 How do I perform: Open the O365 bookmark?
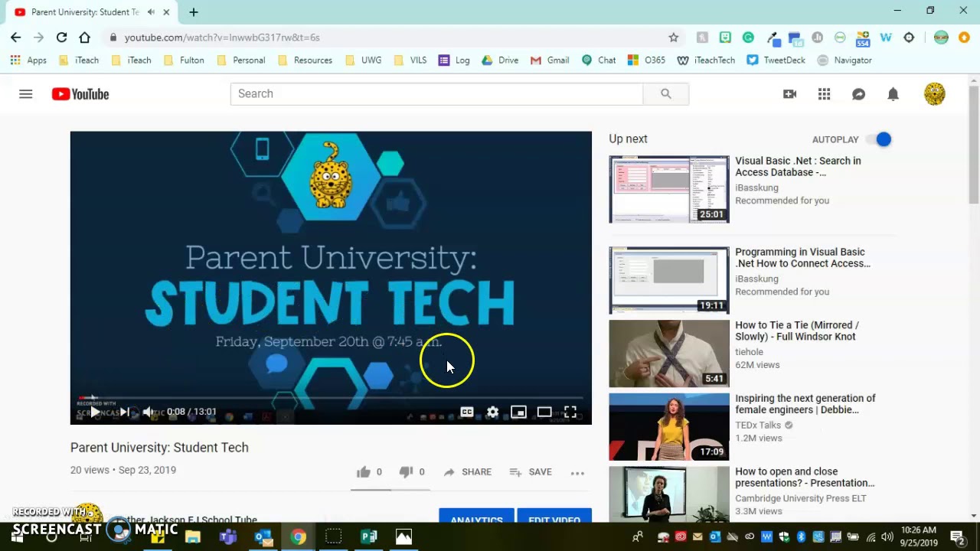tap(646, 60)
